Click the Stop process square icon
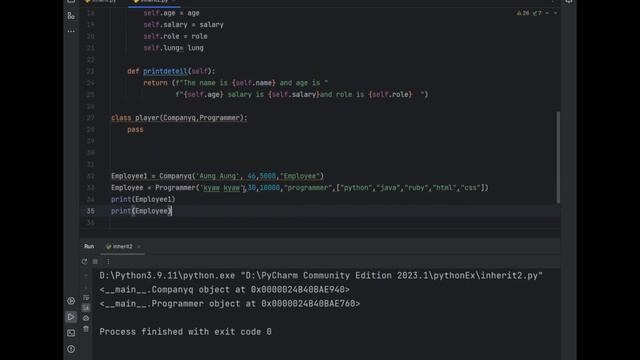 pyautogui.click(x=95, y=261)
